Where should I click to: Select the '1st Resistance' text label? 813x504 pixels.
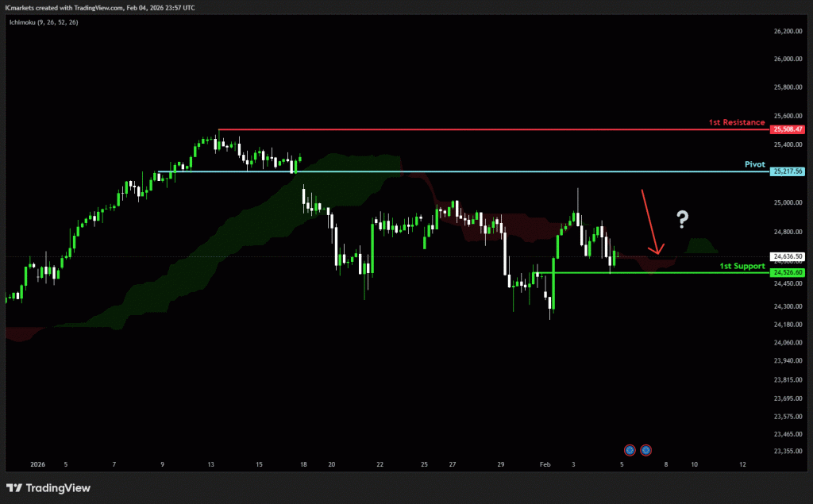pos(737,122)
